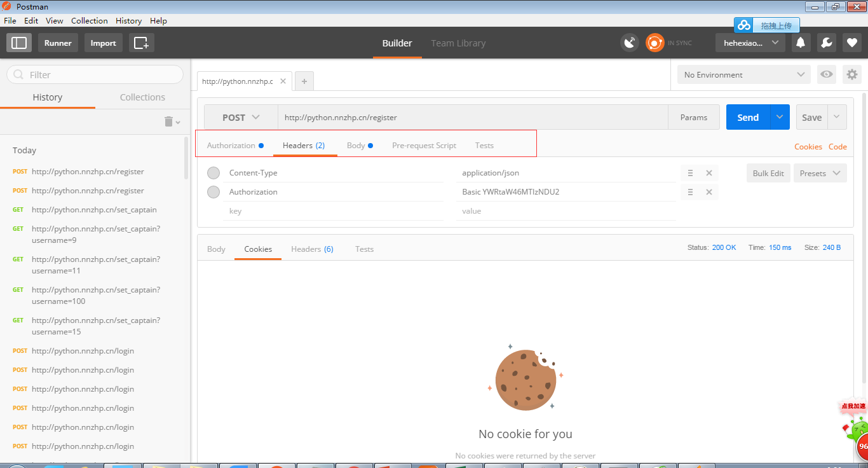Image resolution: width=868 pixels, height=468 pixels.
Task: Expand the No Environment dropdown
Action: pos(743,74)
